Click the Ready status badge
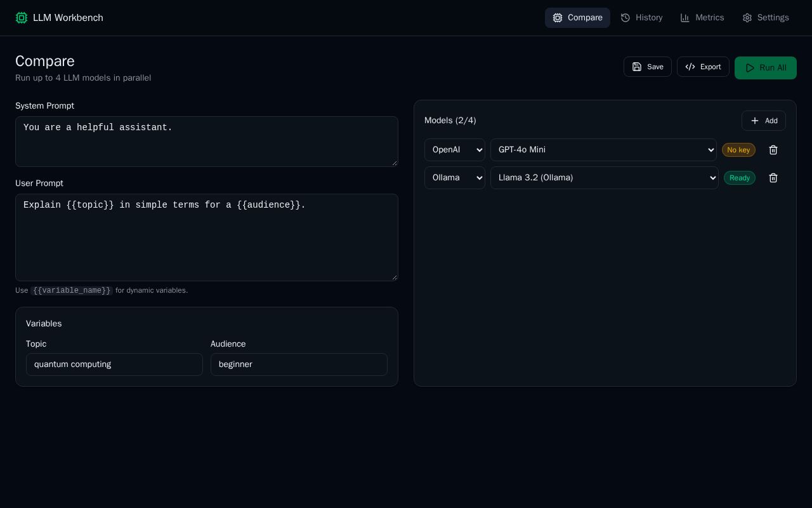 (740, 178)
